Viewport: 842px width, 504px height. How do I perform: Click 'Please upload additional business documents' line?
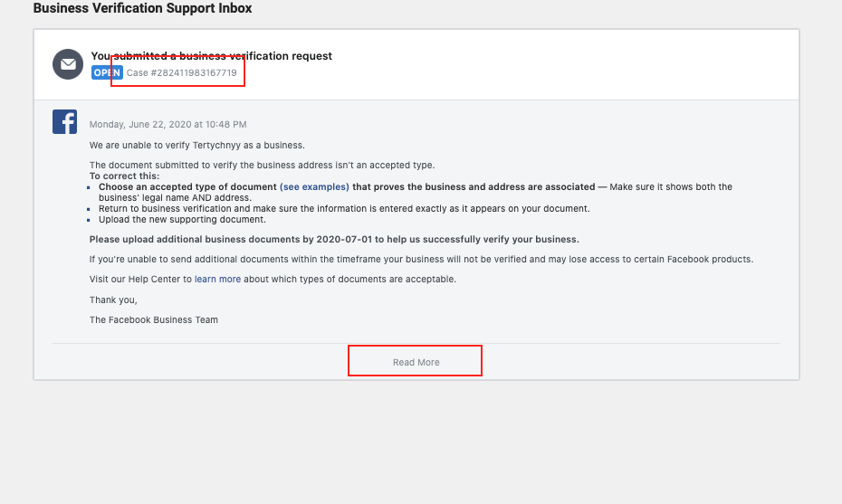334,240
